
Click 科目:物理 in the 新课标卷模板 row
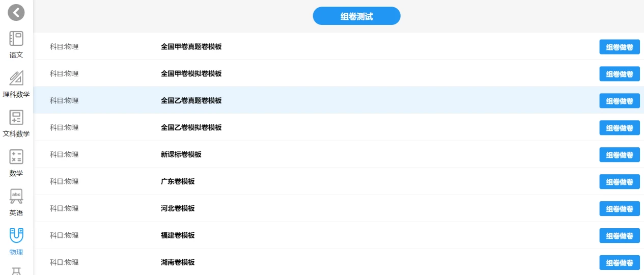click(64, 154)
